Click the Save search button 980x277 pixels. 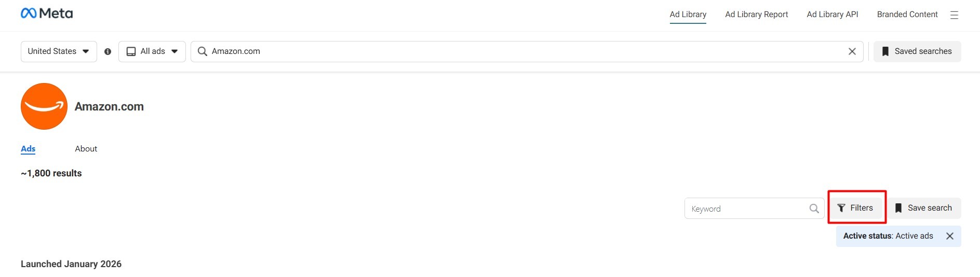click(924, 208)
